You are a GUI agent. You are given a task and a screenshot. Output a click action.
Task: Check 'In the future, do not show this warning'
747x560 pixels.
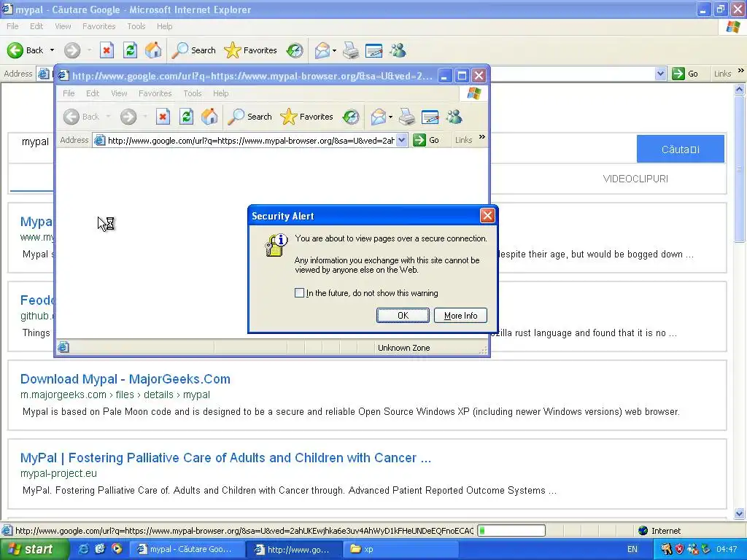(x=299, y=293)
